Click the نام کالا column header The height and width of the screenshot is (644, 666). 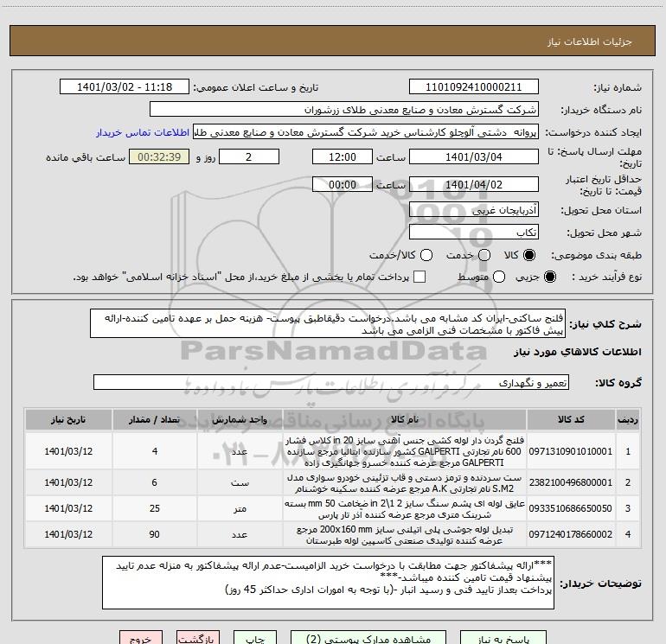point(405,419)
